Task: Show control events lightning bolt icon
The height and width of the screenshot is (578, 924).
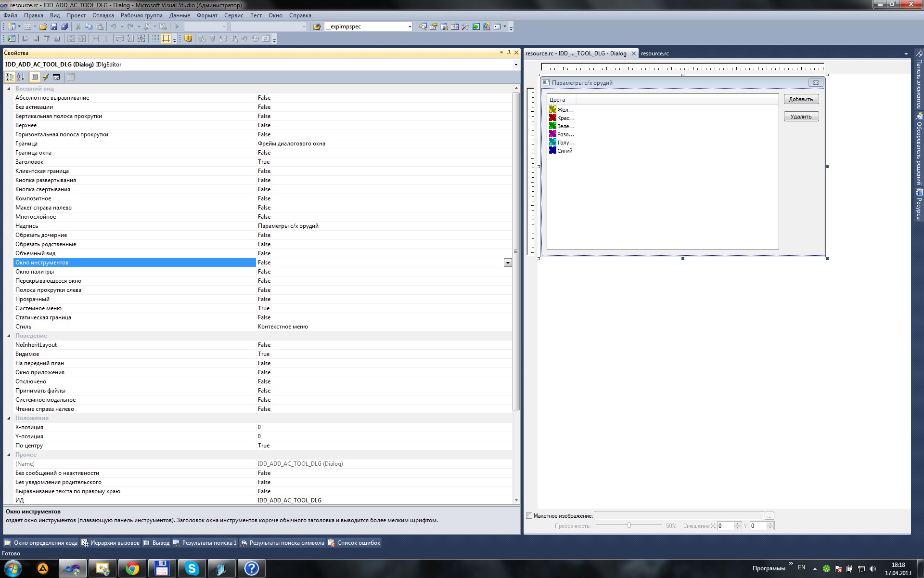Action: click(46, 77)
